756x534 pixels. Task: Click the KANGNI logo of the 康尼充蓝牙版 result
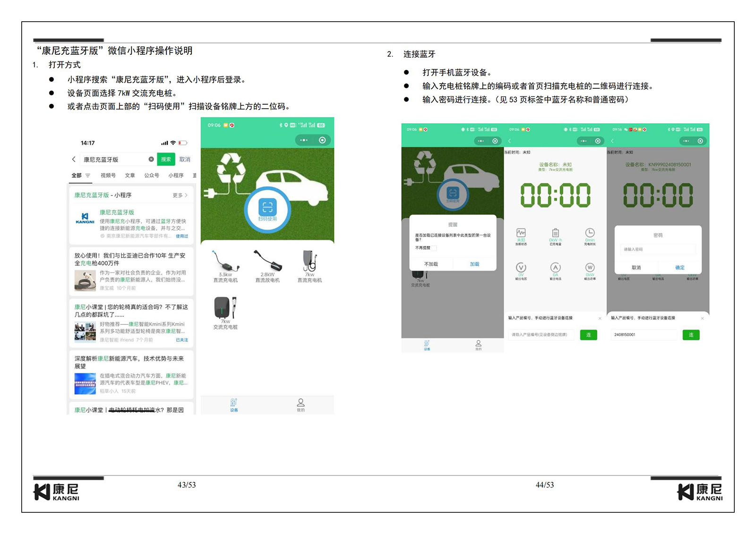(85, 219)
